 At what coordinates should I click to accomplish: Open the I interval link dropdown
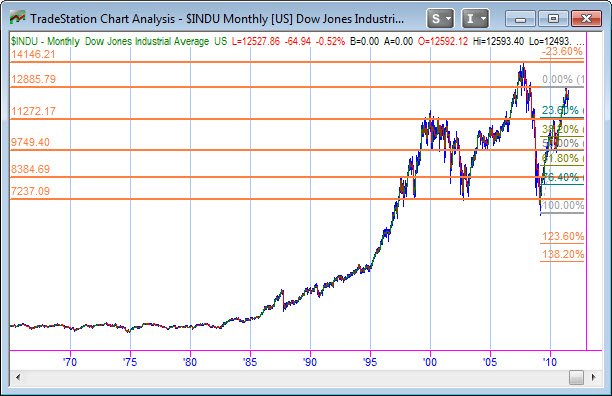[x=475, y=18]
